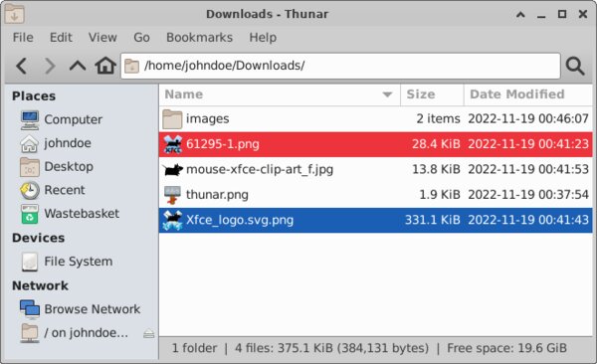Open the Edit menu
Screen dimensions: 597x364
click(61, 38)
